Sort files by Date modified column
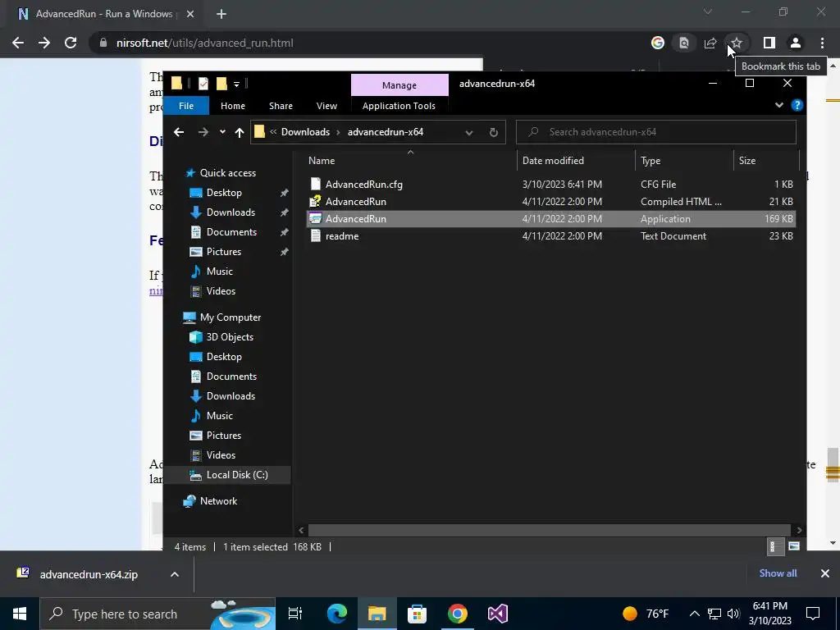 [576, 160]
